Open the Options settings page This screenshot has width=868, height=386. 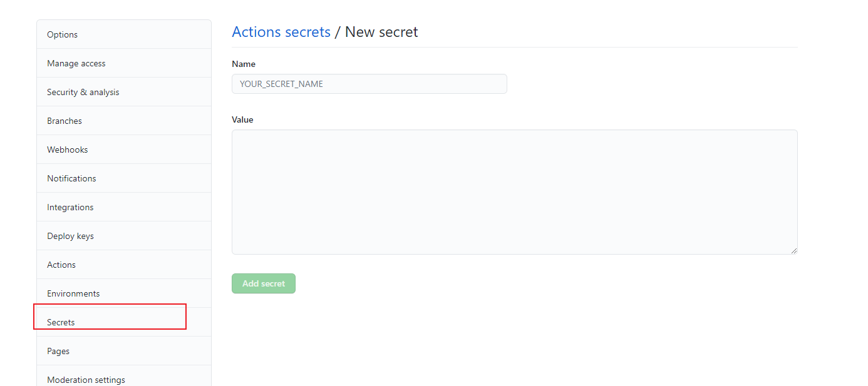(x=62, y=34)
